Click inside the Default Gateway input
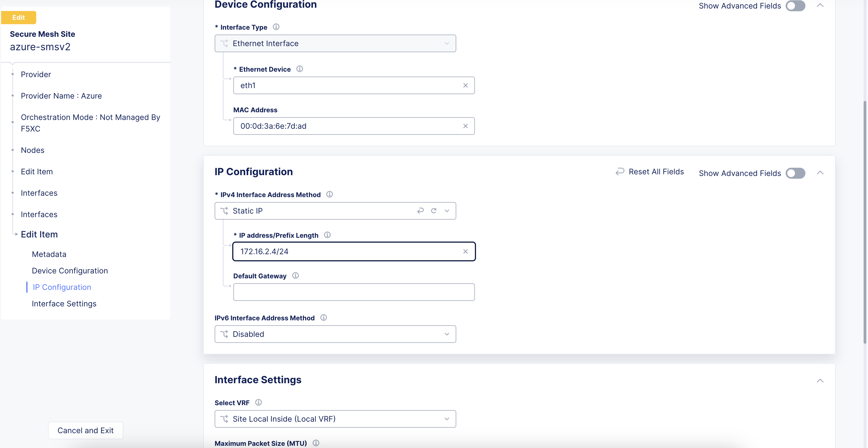 tap(354, 292)
